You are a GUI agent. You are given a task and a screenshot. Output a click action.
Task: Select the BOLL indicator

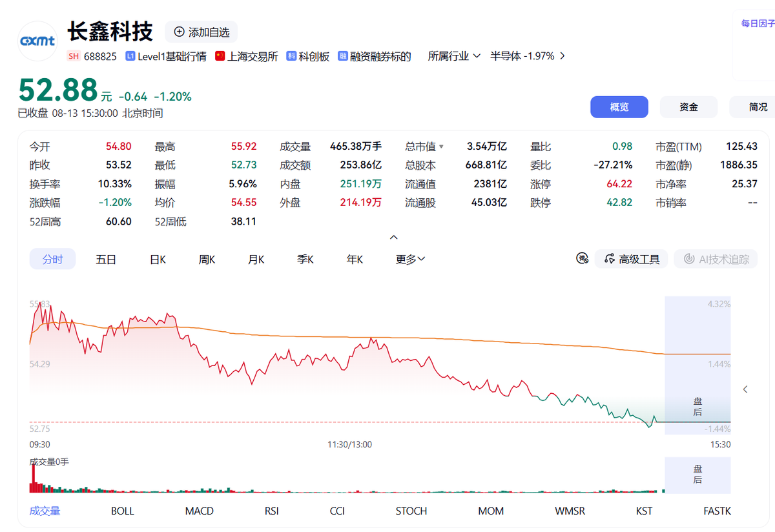coord(123,511)
